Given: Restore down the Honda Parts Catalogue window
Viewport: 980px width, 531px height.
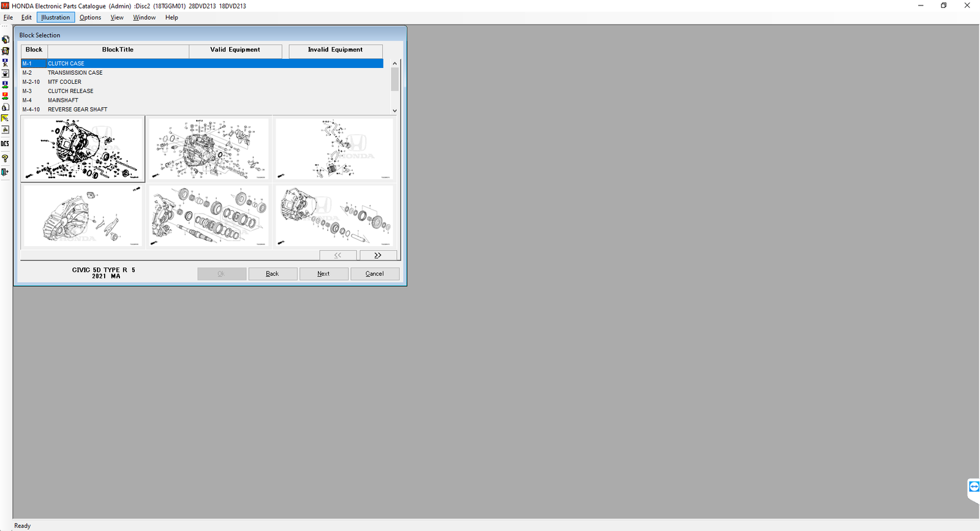Looking at the screenshot, I should (x=944, y=6).
